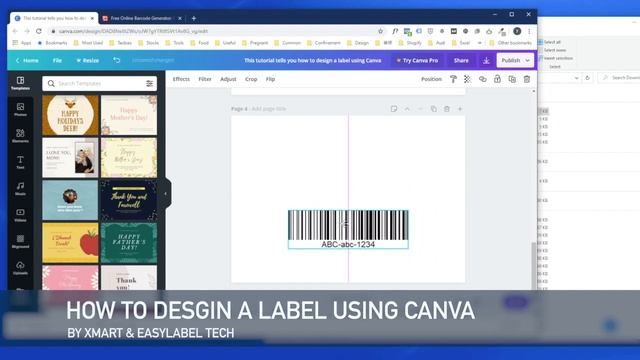Open Effects options
The image size is (640, 360).
click(x=181, y=79)
